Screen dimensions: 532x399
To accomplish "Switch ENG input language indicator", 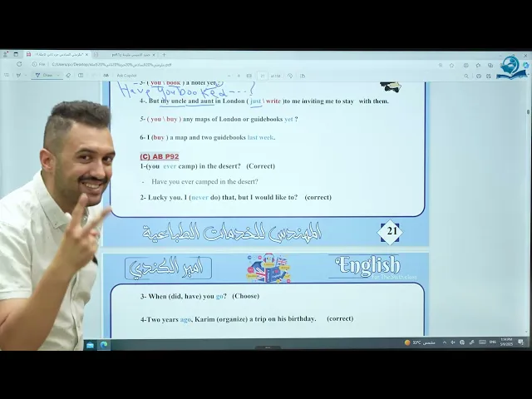I will tap(493, 342).
